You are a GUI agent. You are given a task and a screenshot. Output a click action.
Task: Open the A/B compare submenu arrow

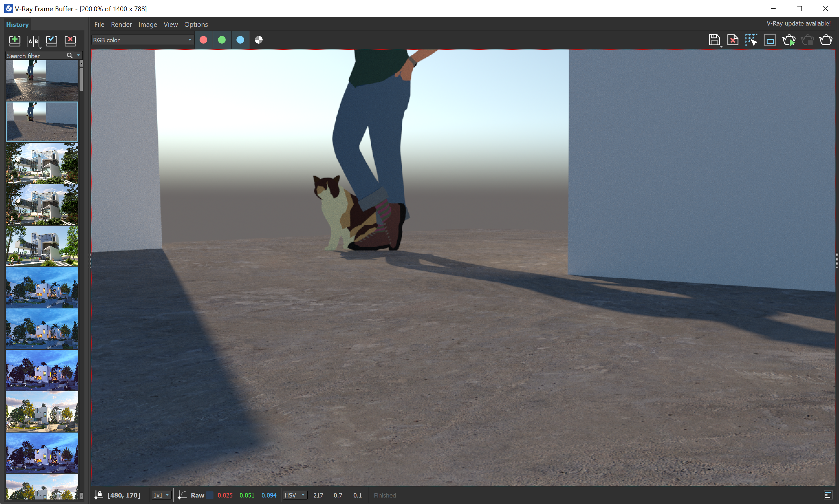point(40,48)
